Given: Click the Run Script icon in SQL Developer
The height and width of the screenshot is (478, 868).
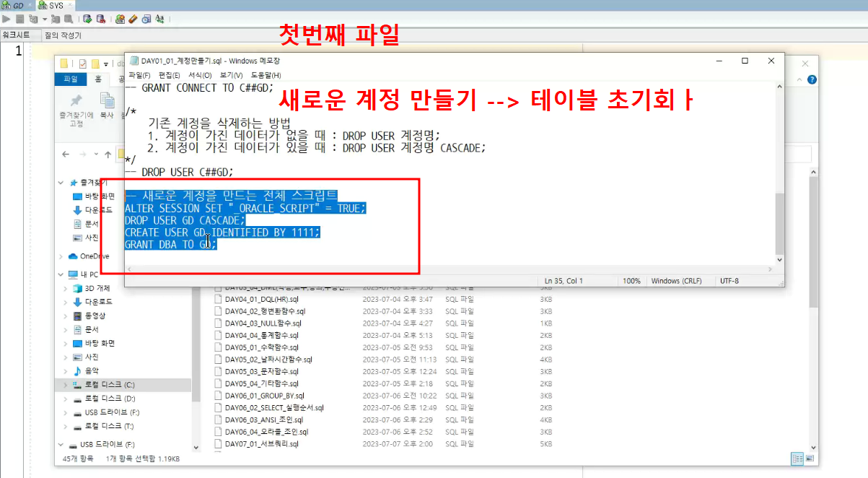Looking at the screenshot, I should pyautogui.click(x=19, y=19).
